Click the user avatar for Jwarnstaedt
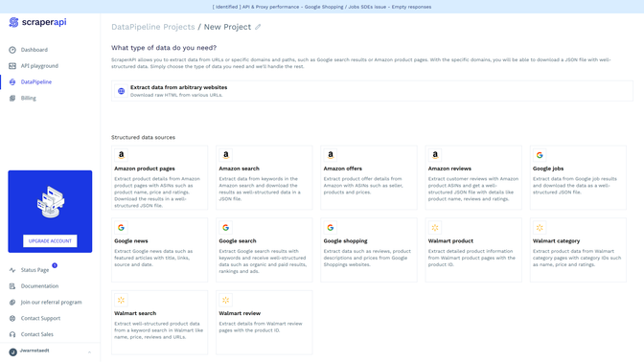This screenshot has height=362, width=644. pos(12,352)
